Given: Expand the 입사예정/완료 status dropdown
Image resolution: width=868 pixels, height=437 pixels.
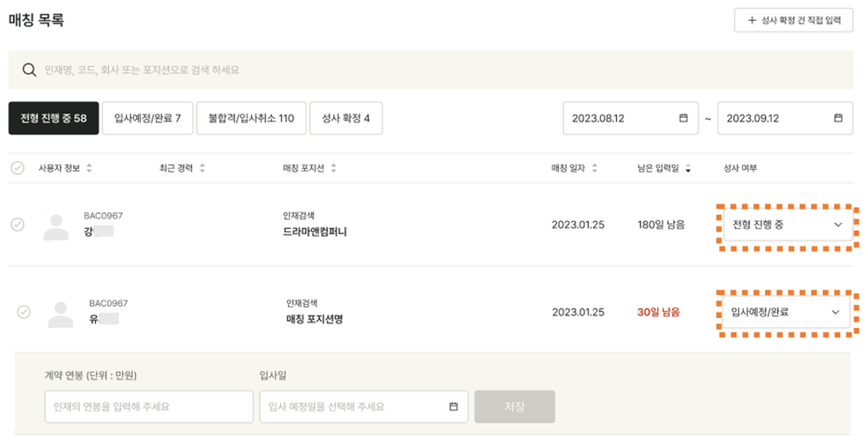Looking at the screenshot, I should point(786,312).
